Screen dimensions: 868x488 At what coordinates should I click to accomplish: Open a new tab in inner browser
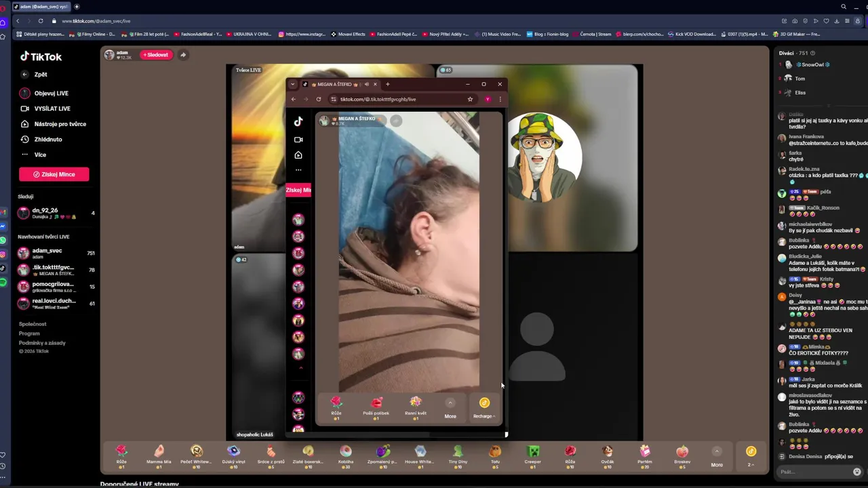388,84
